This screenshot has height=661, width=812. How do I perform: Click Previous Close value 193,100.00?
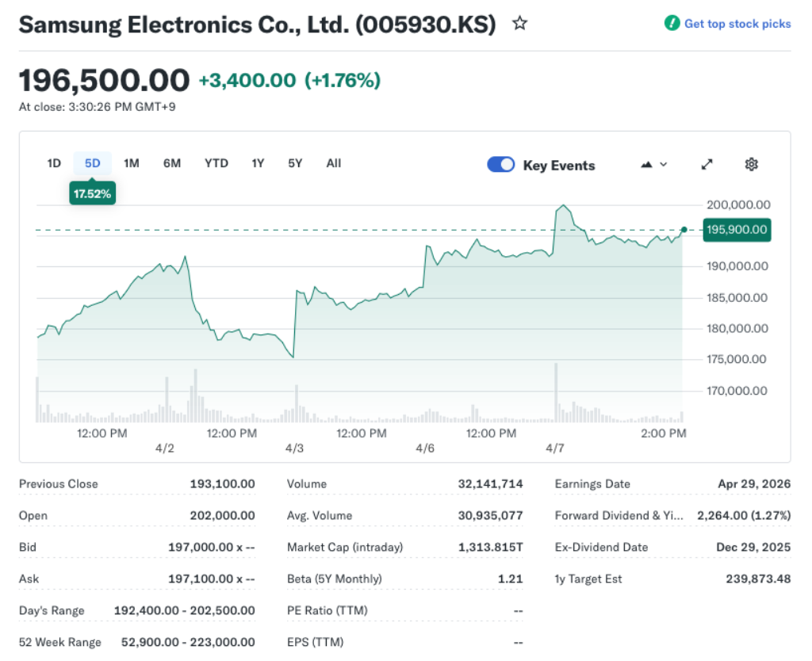click(x=222, y=484)
